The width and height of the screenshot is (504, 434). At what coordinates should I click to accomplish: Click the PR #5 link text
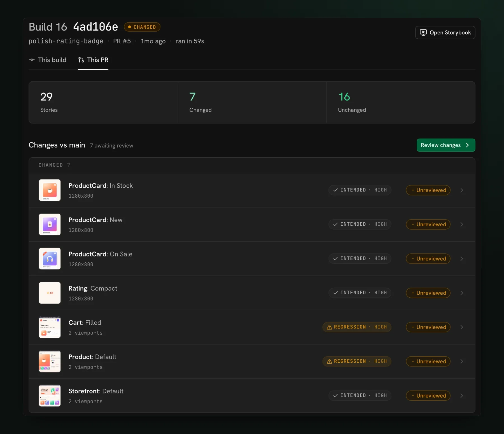122,41
